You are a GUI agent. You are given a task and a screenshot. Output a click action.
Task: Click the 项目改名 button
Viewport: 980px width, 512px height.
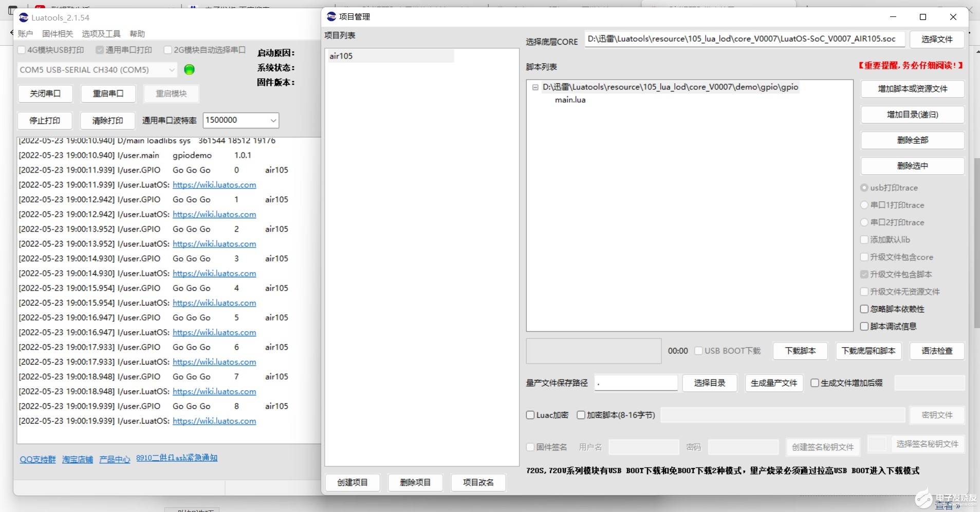[x=478, y=483]
